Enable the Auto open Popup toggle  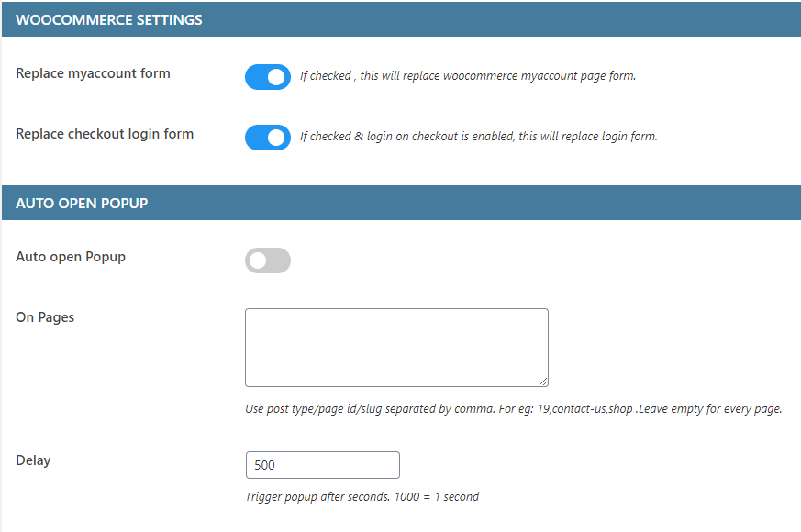[x=267, y=260]
